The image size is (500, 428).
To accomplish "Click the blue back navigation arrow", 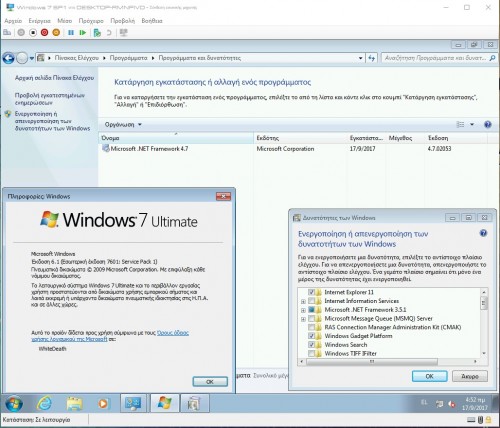I will click(x=8, y=58).
